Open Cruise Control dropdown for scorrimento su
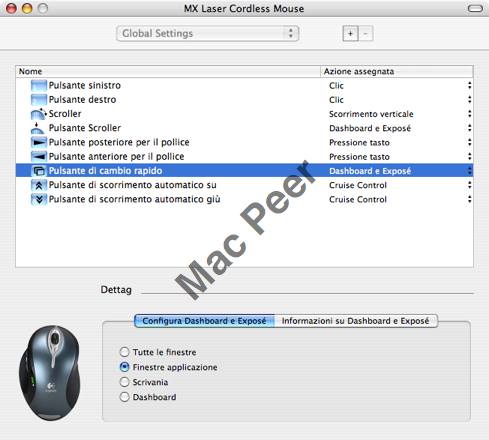The width and height of the screenshot is (489, 440). (469, 185)
